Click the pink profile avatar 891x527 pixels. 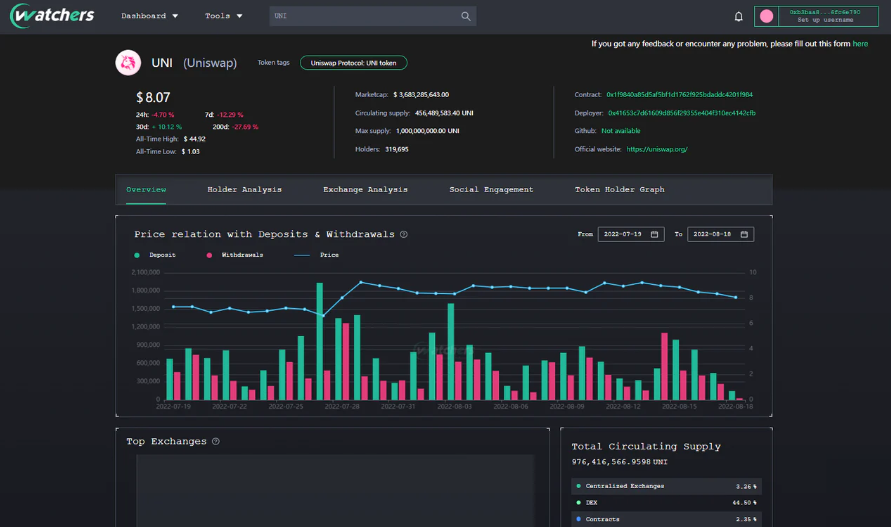(x=766, y=16)
